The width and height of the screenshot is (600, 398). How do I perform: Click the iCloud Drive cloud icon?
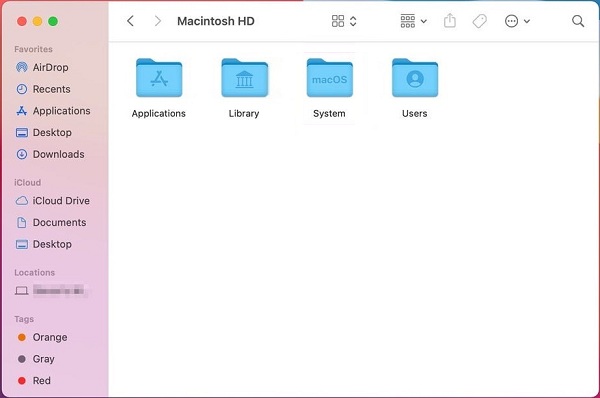22,201
